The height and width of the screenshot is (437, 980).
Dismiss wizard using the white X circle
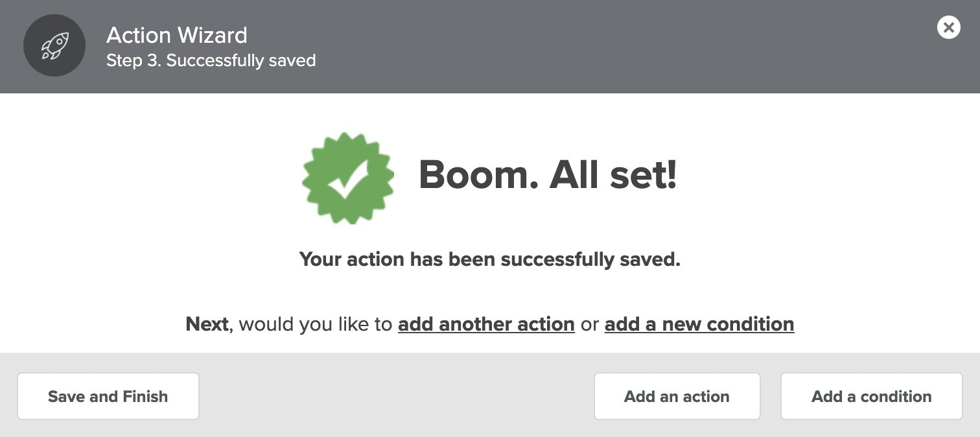(x=948, y=27)
